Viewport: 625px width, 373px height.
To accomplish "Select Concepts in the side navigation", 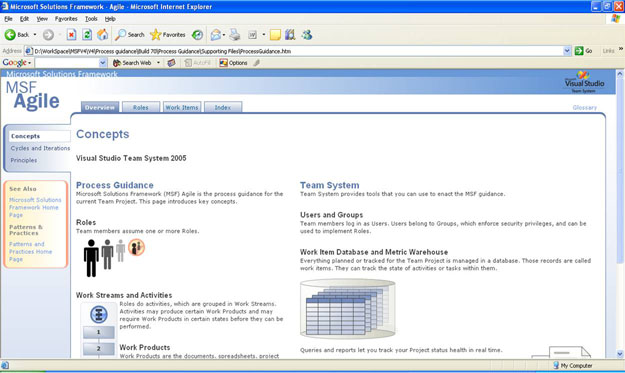I will point(39,136).
